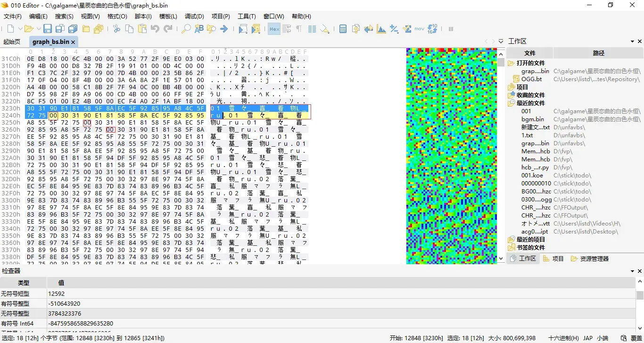Image resolution: width=644 pixels, height=343 pixels.
Task: Collapse the 最近的文件 tree node
Action: pyautogui.click(x=511, y=103)
